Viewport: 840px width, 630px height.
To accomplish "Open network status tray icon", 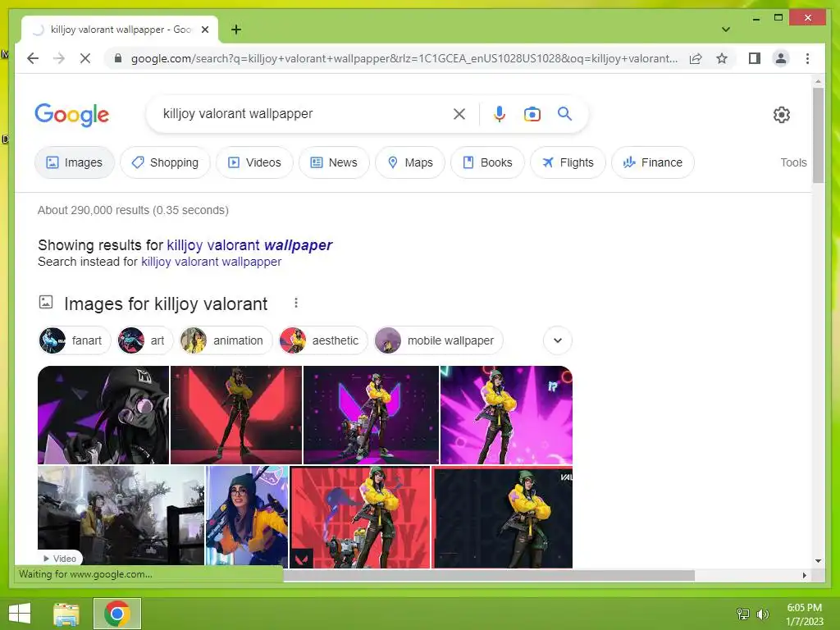I will pos(743,614).
